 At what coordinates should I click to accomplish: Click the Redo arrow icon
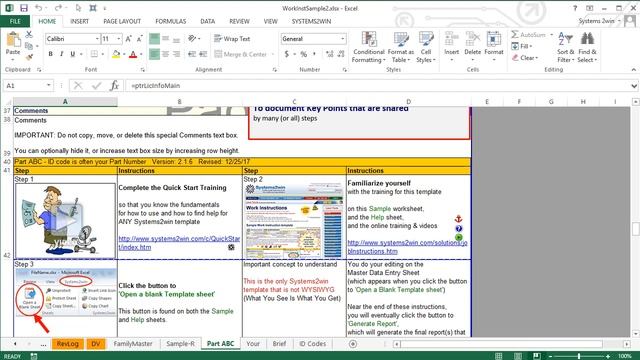pyautogui.click(x=58, y=8)
